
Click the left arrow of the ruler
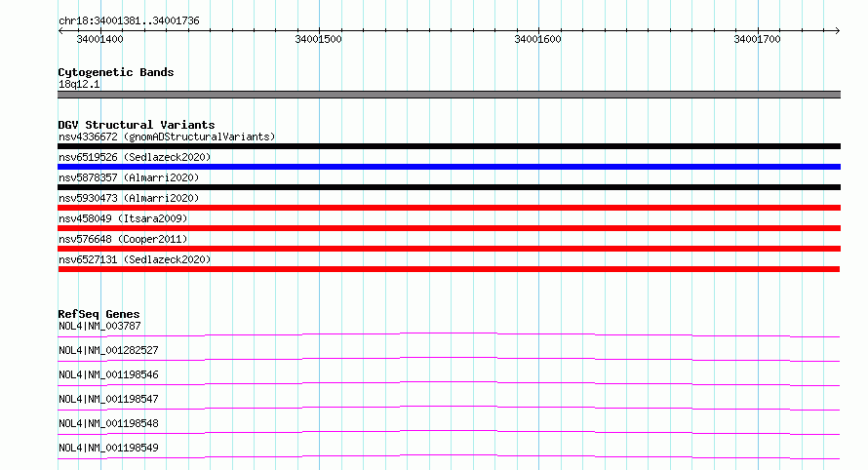tap(60, 30)
